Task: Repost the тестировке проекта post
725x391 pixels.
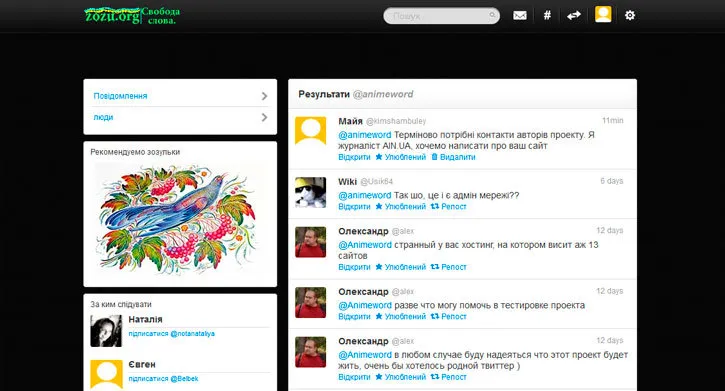Action: [x=449, y=317]
